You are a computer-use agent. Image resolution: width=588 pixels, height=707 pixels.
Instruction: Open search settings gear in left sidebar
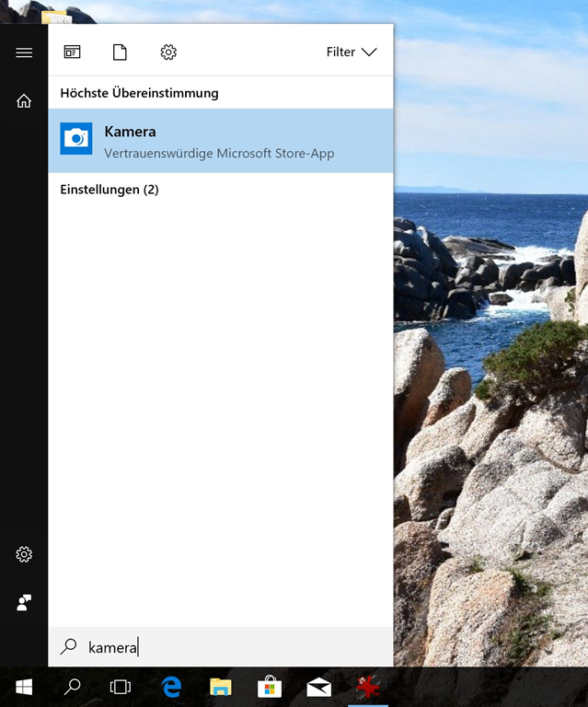pyautogui.click(x=24, y=554)
